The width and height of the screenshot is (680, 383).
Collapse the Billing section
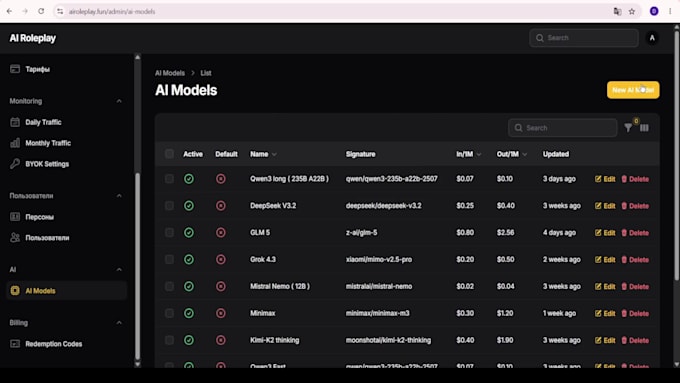point(119,323)
